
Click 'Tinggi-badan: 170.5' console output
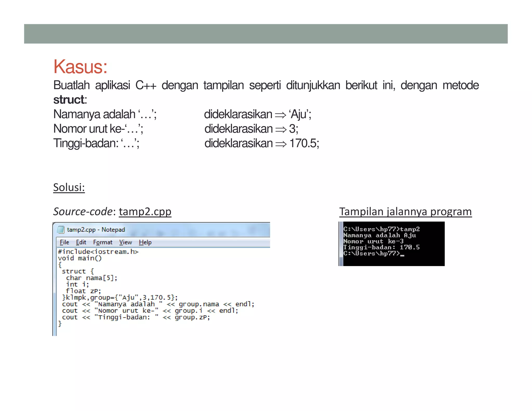(x=382, y=247)
